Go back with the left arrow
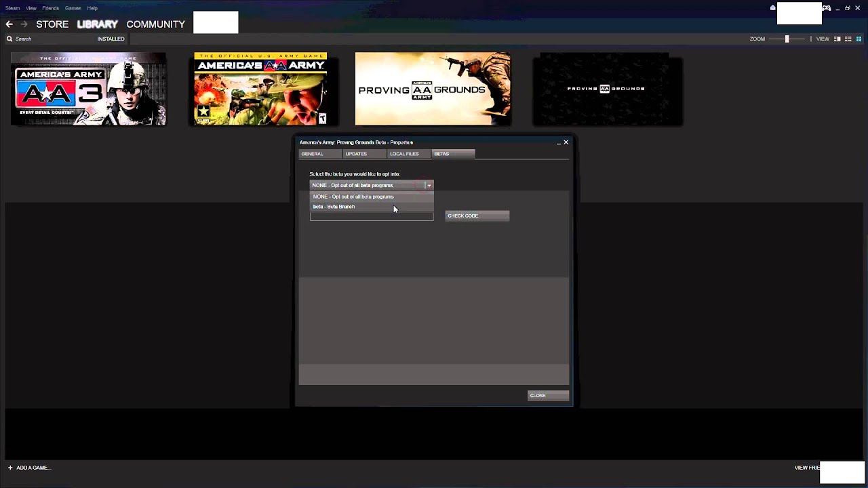 coord(9,24)
